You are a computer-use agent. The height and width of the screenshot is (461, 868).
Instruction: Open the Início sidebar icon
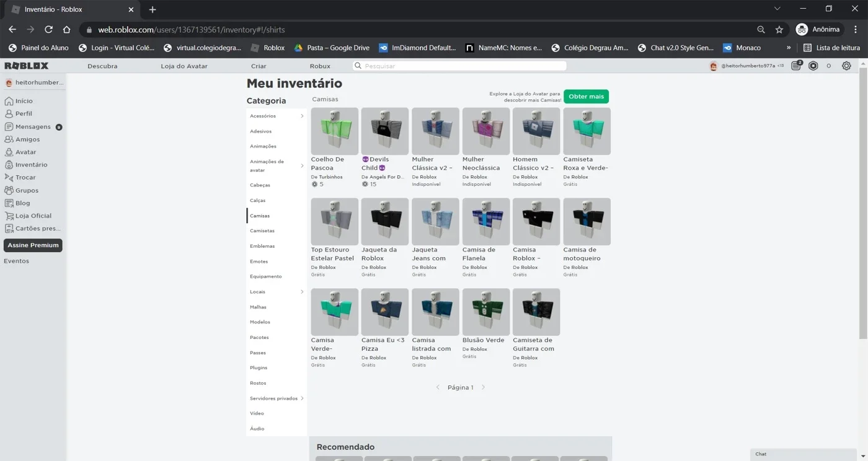[x=9, y=101]
